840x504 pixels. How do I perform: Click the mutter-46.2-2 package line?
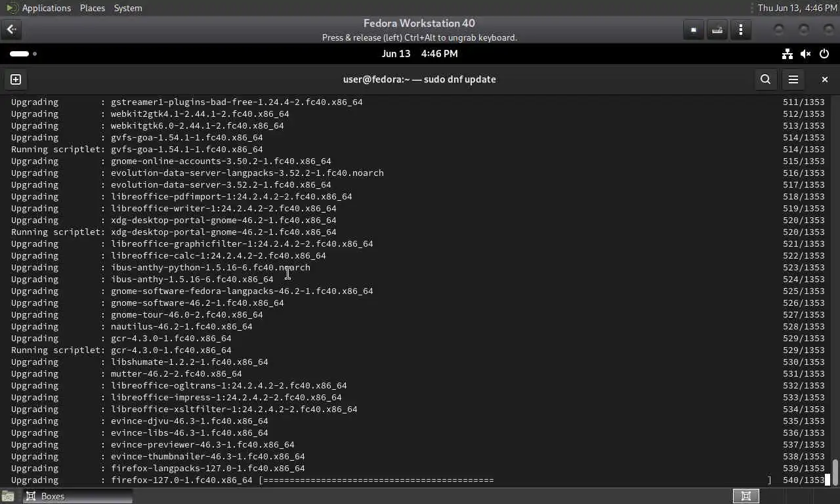coord(127,374)
